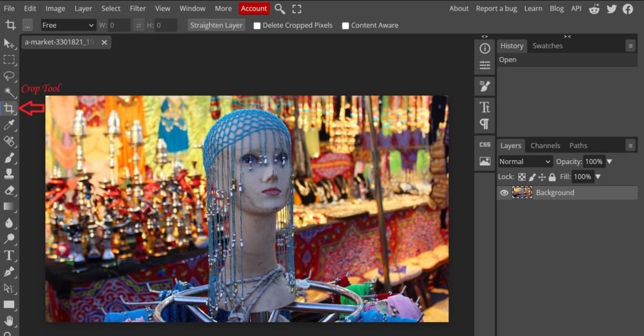The height and width of the screenshot is (336, 644).
Task: Click the Straighten Layer button
Action: click(216, 25)
